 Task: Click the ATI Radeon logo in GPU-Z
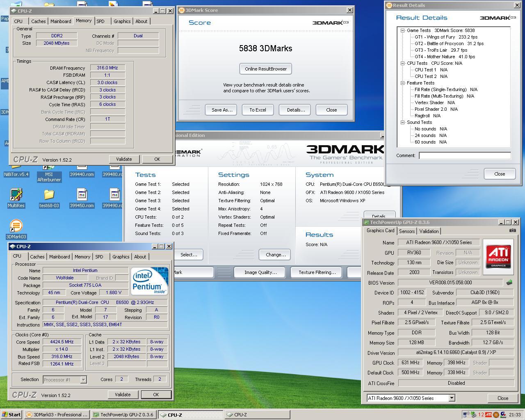click(x=498, y=257)
